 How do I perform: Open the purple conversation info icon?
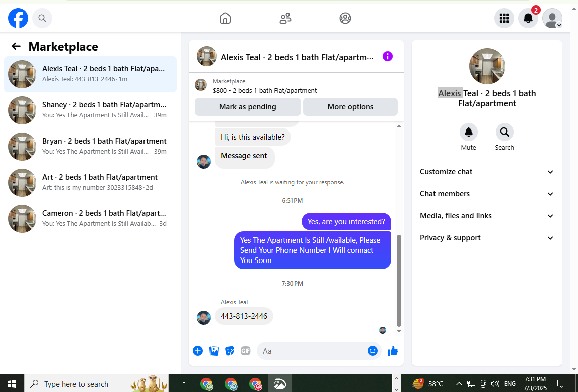[x=388, y=56]
